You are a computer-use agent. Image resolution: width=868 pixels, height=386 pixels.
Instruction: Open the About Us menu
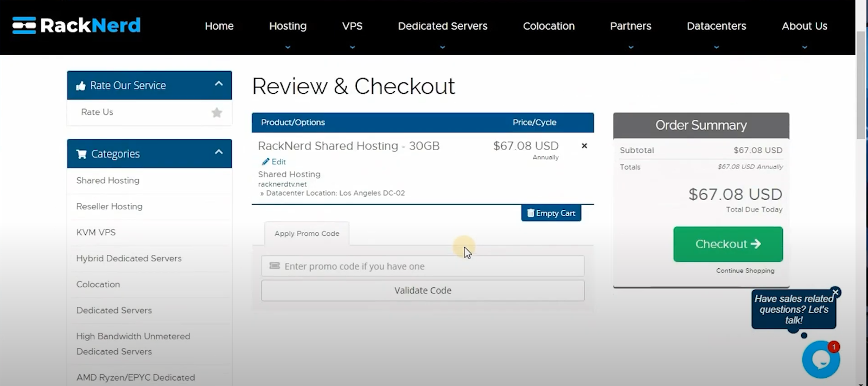point(805,26)
